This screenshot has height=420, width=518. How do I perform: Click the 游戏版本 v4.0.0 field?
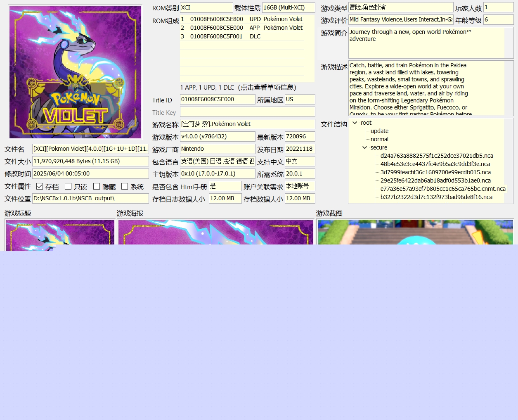218,137
